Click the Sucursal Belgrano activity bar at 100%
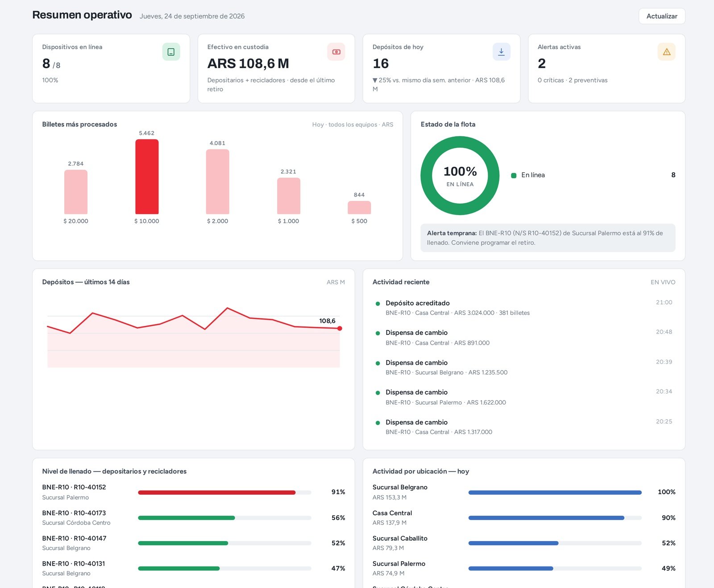This screenshot has width=714, height=588. point(555,492)
